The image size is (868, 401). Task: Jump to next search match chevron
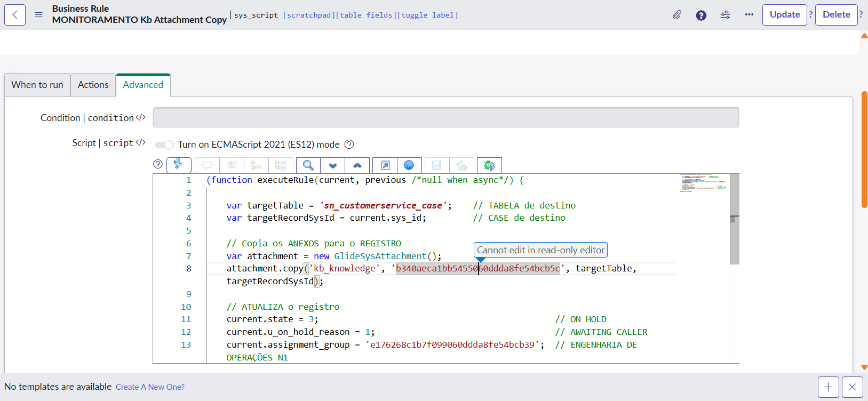click(x=333, y=165)
